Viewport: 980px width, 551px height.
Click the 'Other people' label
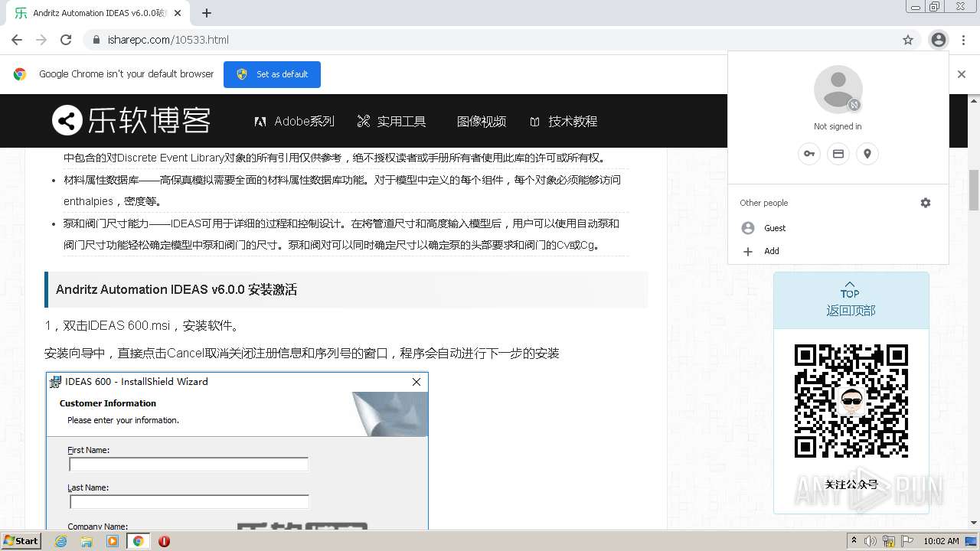click(763, 203)
